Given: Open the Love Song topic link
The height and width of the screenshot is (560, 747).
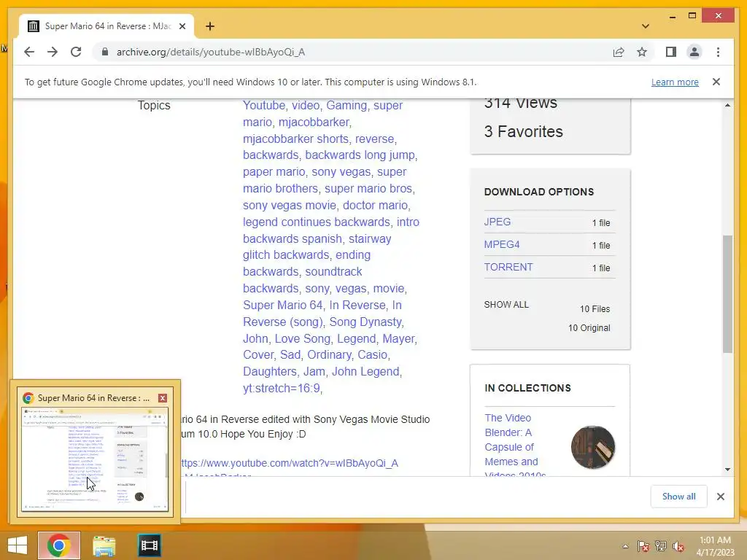Looking at the screenshot, I should [x=303, y=338].
